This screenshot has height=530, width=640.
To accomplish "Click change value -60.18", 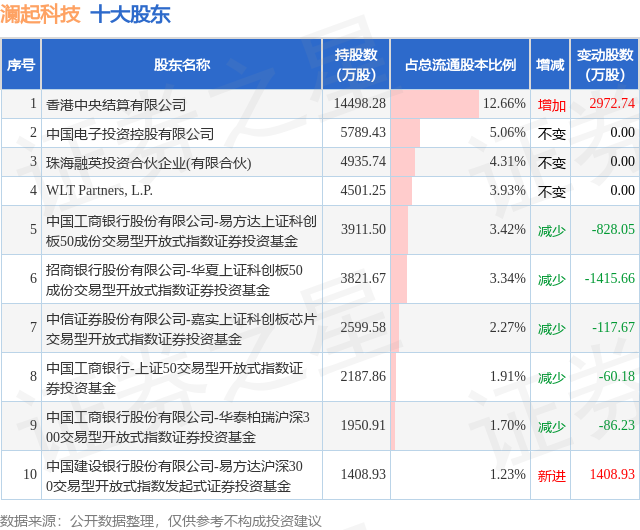I will click(616, 376).
